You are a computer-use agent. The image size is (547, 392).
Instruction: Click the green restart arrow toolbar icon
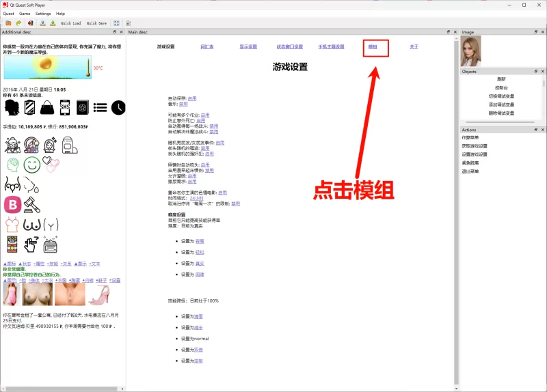(x=18, y=23)
